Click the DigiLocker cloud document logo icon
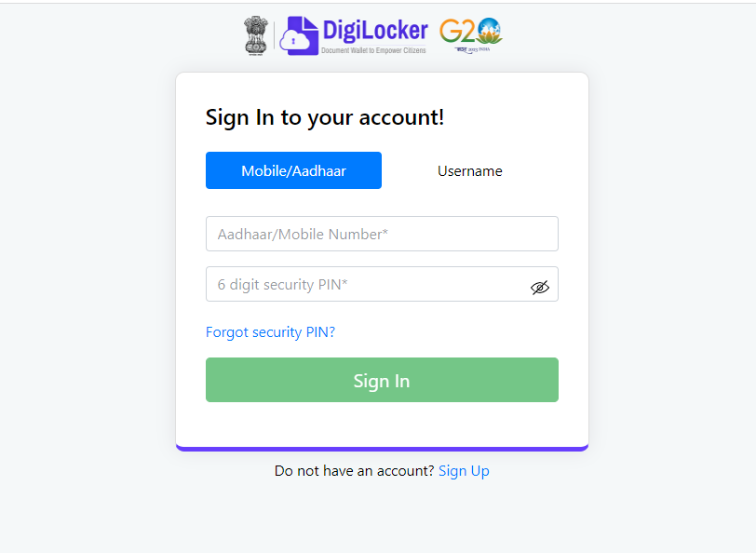Screen dimensions: 756x553 [300, 35]
